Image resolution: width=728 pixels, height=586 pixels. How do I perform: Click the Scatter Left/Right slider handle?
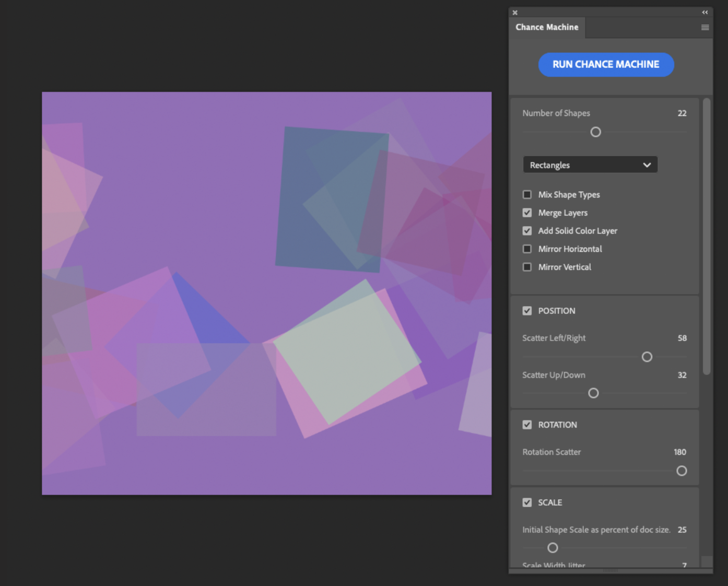[x=647, y=357]
